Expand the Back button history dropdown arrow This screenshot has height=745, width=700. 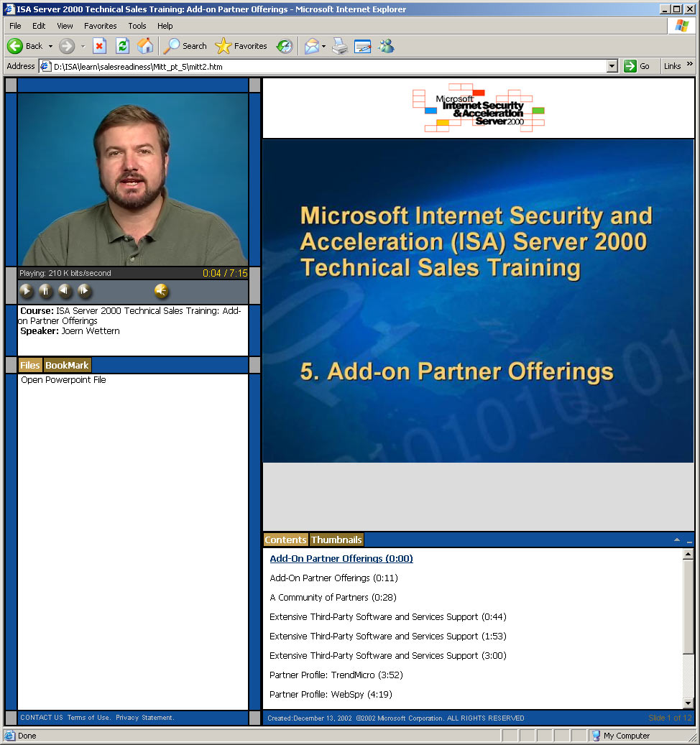[50, 46]
